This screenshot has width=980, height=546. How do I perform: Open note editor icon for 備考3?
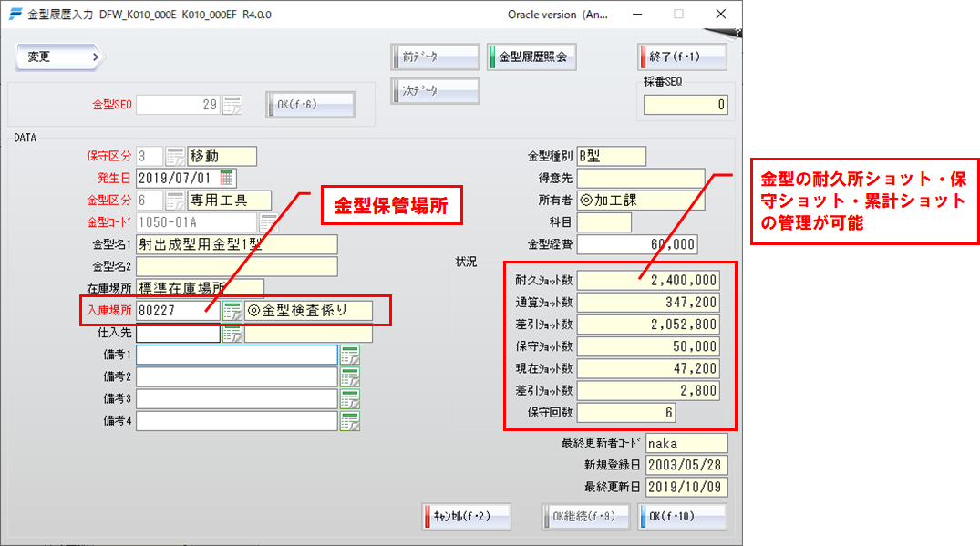pyautogui.click(x=350, y=399)
